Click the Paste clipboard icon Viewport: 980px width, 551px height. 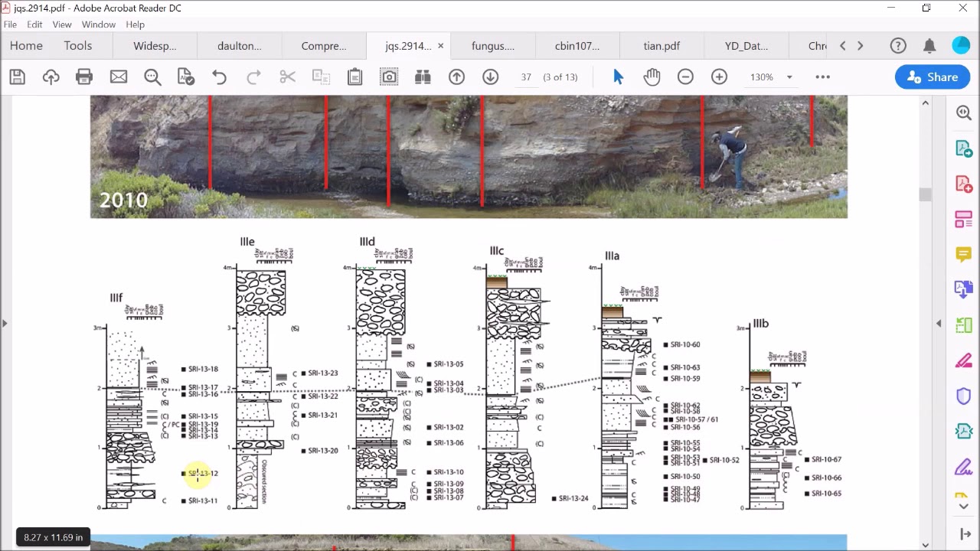pos(354,77)
